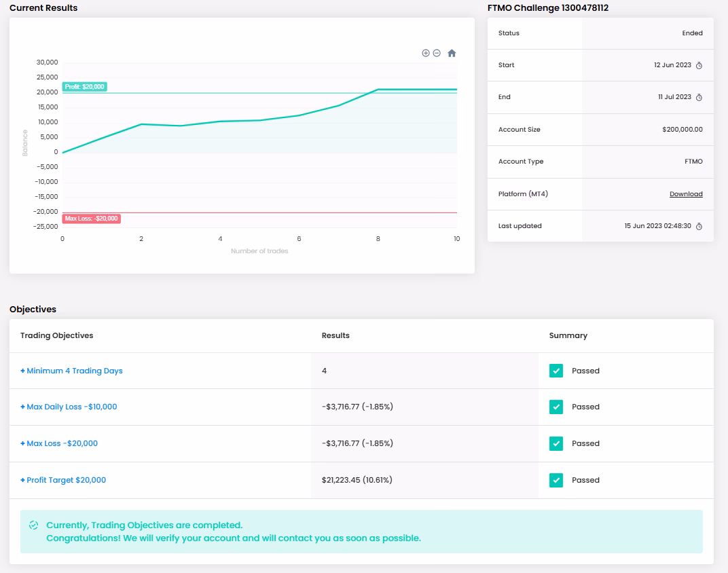Toggle the Profit Target passed checkbox

[x=556, y=480]
